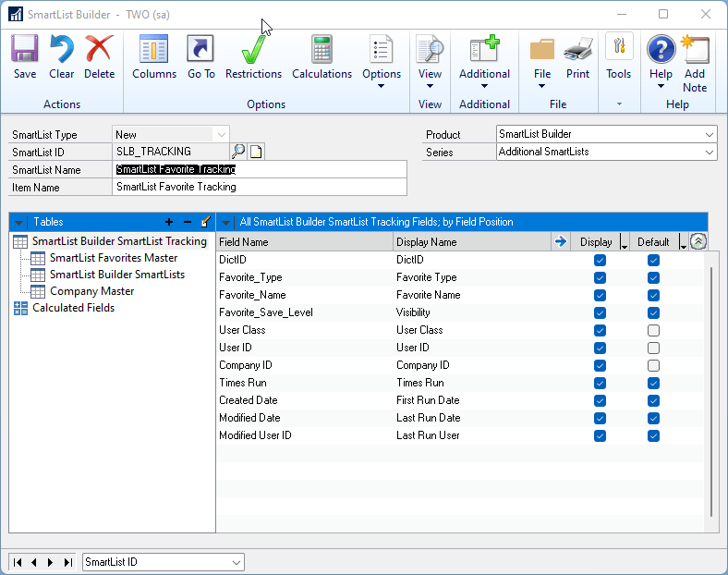Select Company Master table

pos(92,291)
